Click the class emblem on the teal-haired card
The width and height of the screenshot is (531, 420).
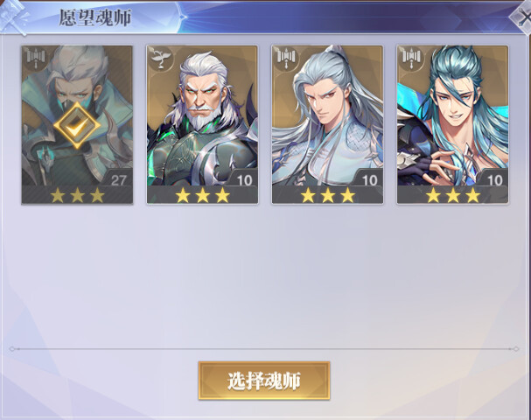coord(411,58)
